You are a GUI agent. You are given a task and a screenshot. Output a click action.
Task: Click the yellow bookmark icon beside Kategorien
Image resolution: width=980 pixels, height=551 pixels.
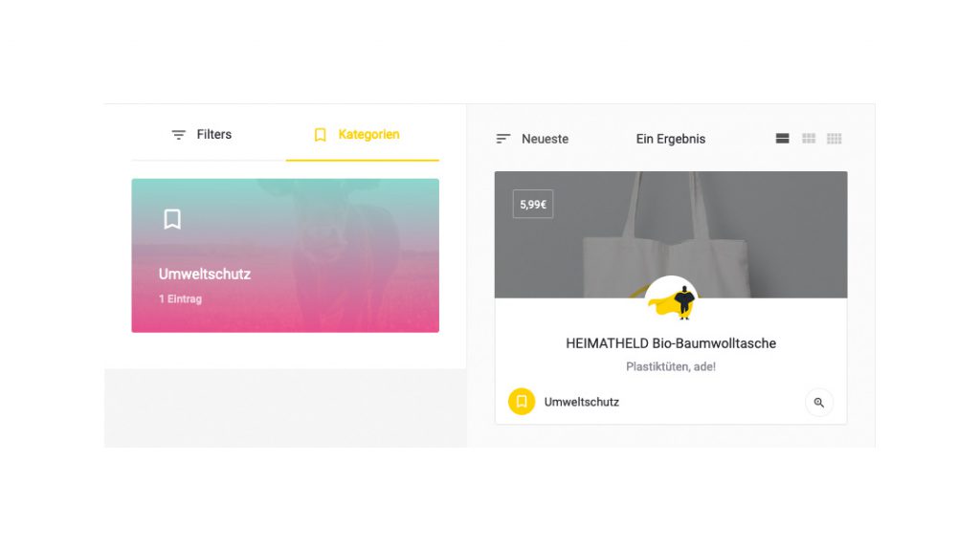[320, 135]
